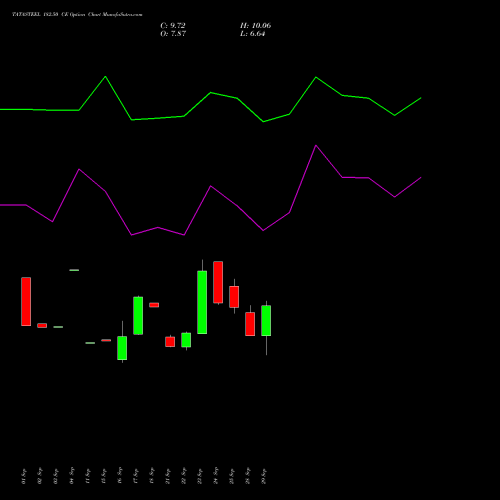Click the red candle above 28 Sep

[x=250, y=324]
